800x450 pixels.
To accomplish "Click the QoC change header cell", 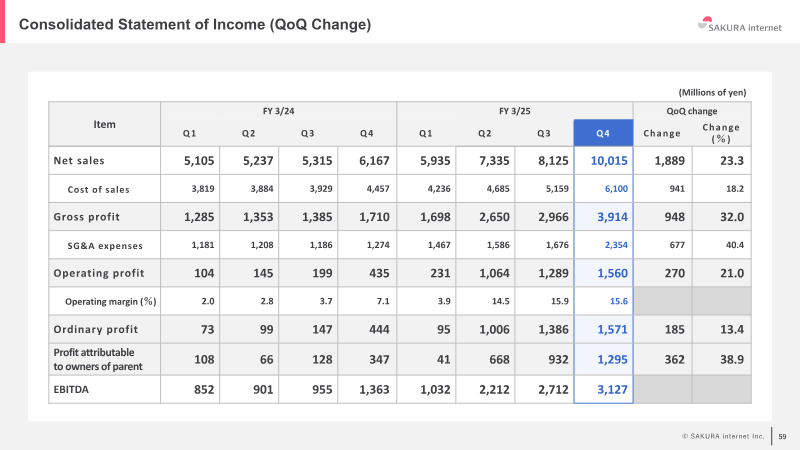I will [x=692, y=111].
